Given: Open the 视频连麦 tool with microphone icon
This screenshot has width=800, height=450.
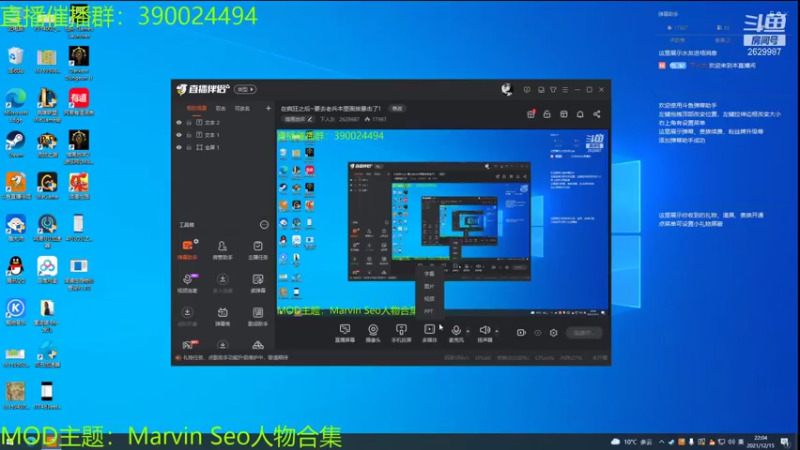Looking at the screenshot, I should (x=187, y=283).
